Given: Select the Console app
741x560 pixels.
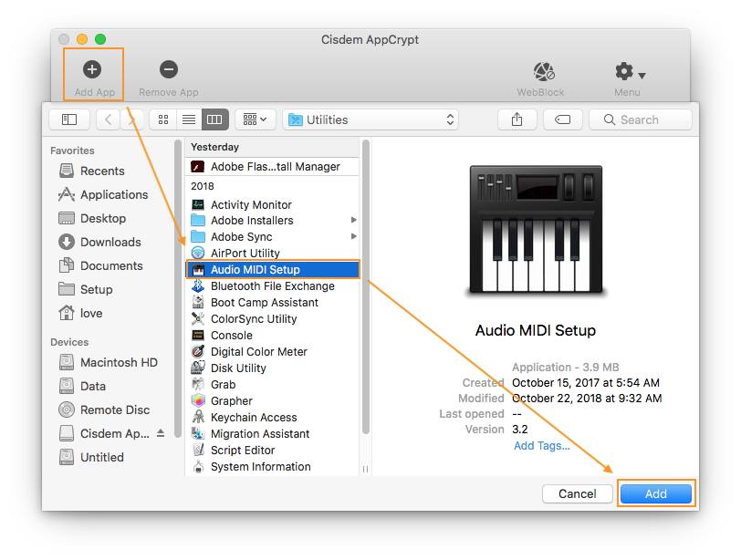Looking at the screenshot, I should 272,336.
